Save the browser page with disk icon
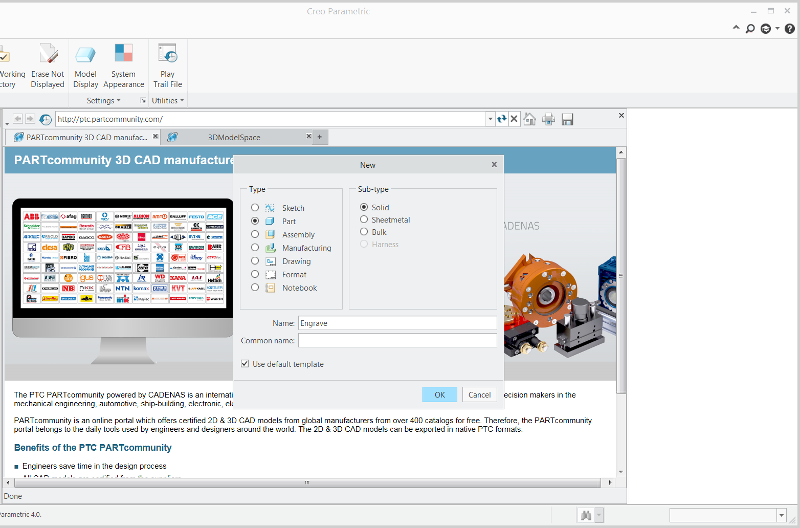Image resolution: width=800 pixels, height=528 pixels. point(567,119)
